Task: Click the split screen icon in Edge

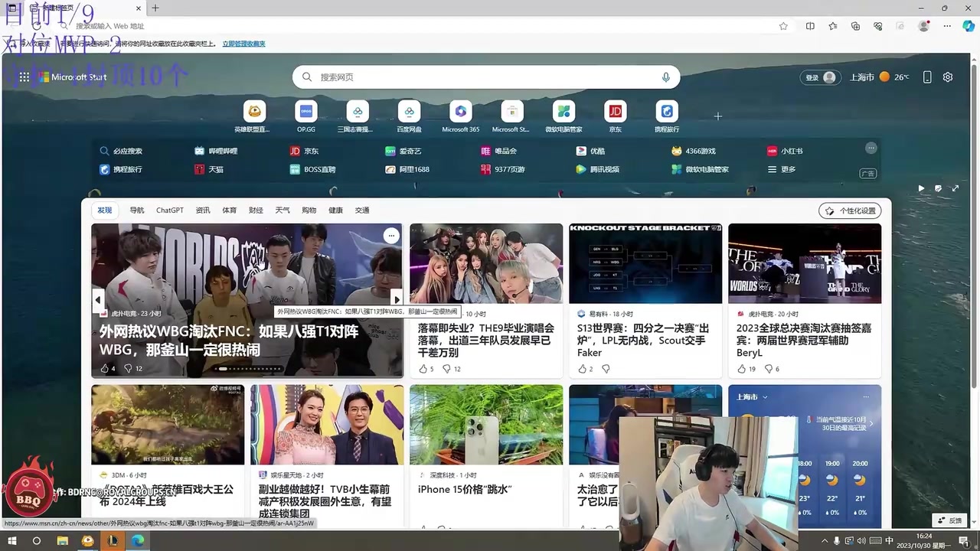Action: [x=809, y=25]
